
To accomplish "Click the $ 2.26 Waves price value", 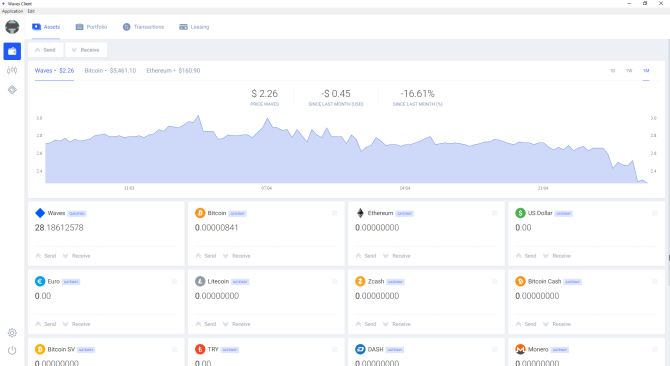I will (x=264, y=94).
